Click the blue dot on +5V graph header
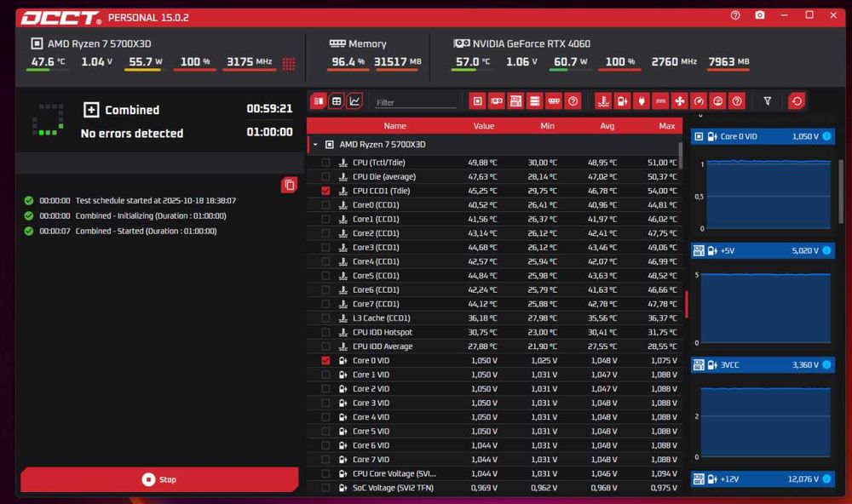Screen dimensions: 852x504 pyautogui.click(x=826, y=250)
